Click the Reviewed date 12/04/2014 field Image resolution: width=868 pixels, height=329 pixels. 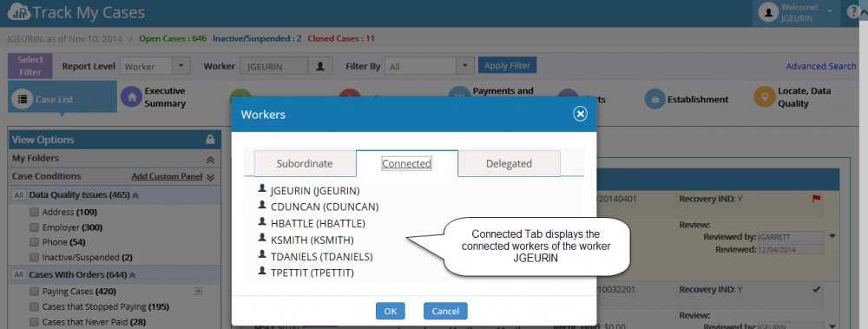(x=791, y=249)
